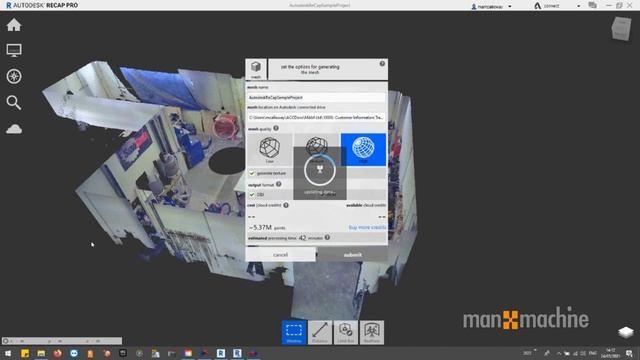Open the search magnifier tool
Viewport: 640px width, 360px height.
[x=14, y=102]
